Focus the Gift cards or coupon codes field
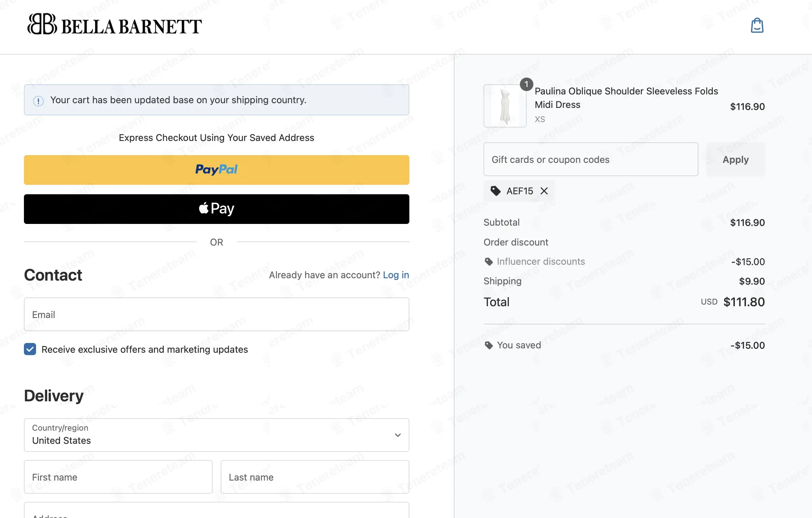The height and width of the screenshot is (518, 812). pos(591,159)
